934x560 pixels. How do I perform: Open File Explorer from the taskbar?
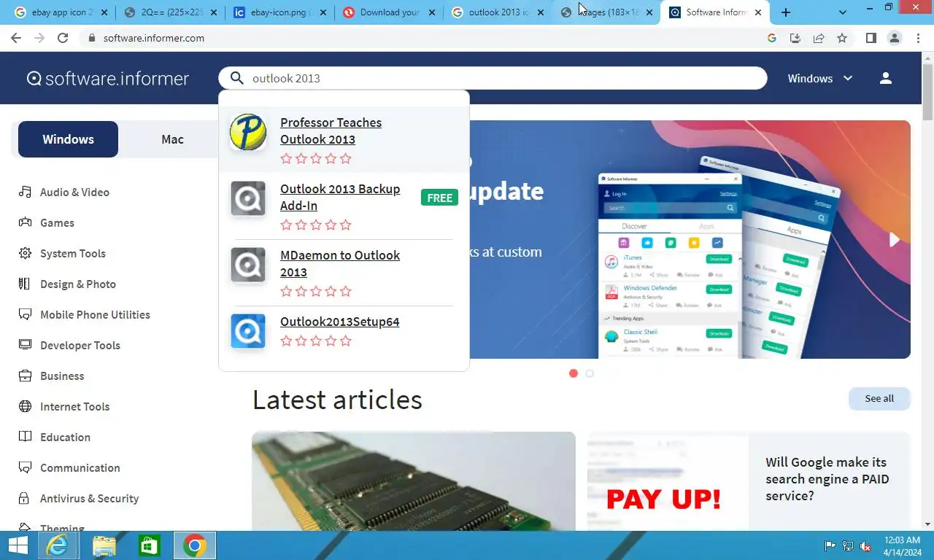104,545
